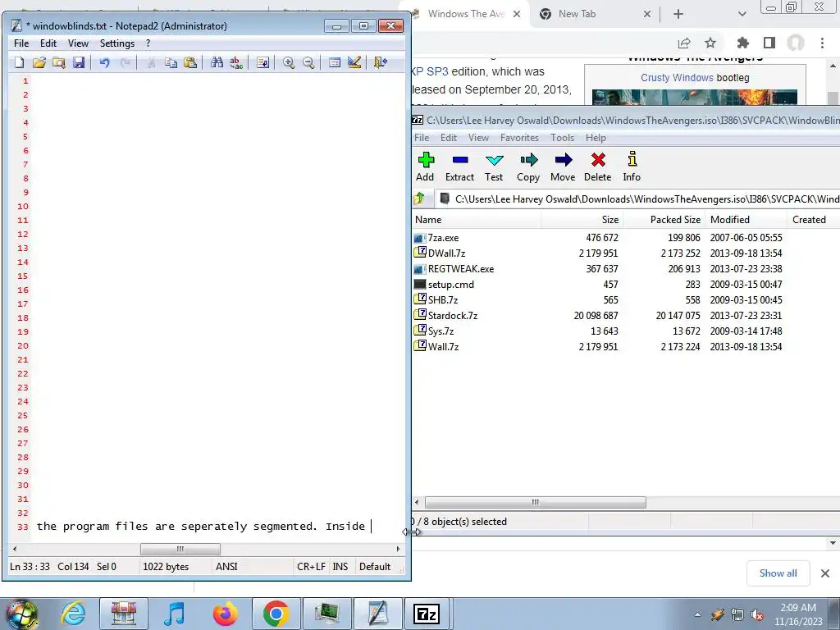Image resolution: width=840 pixels, height=630 pixels.
Task: Open Chrome extensions puzzle icon
Action: (742, 43)
